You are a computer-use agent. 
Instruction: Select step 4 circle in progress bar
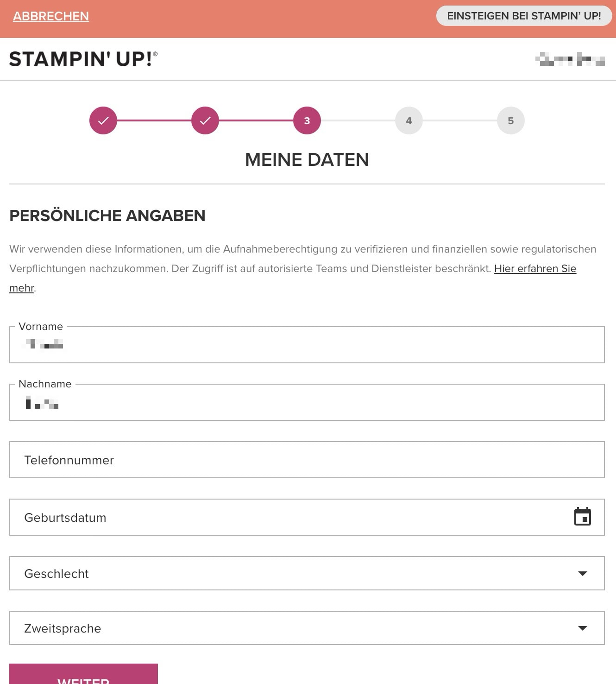pos(409,120)
